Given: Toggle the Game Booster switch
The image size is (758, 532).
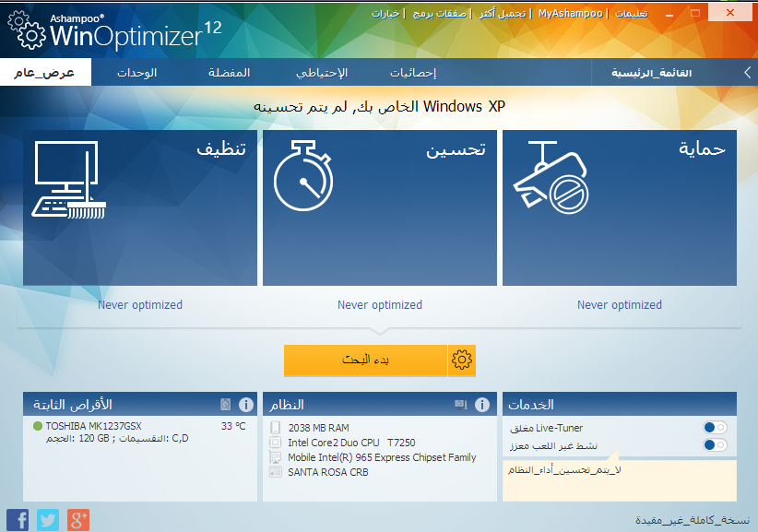Looking at the screenshot, I should (714, 445).
